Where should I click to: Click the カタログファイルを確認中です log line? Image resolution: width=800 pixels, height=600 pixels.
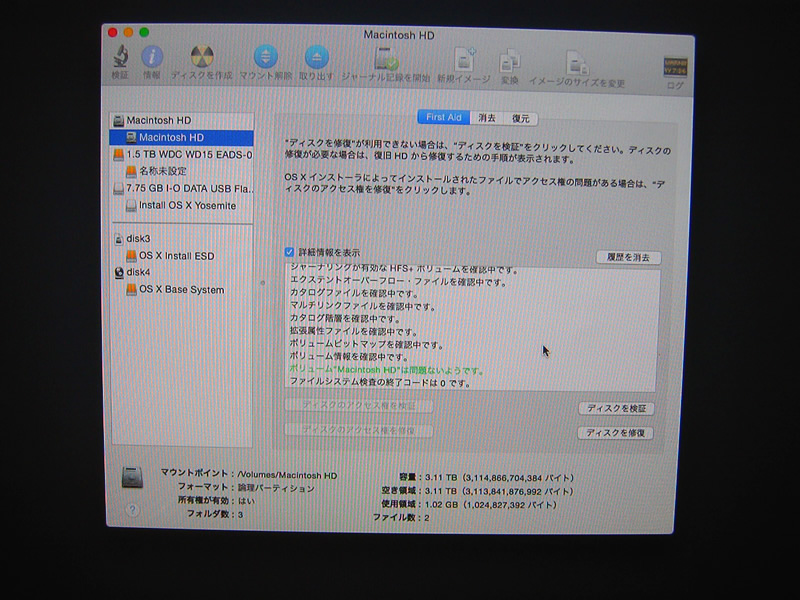355,294
